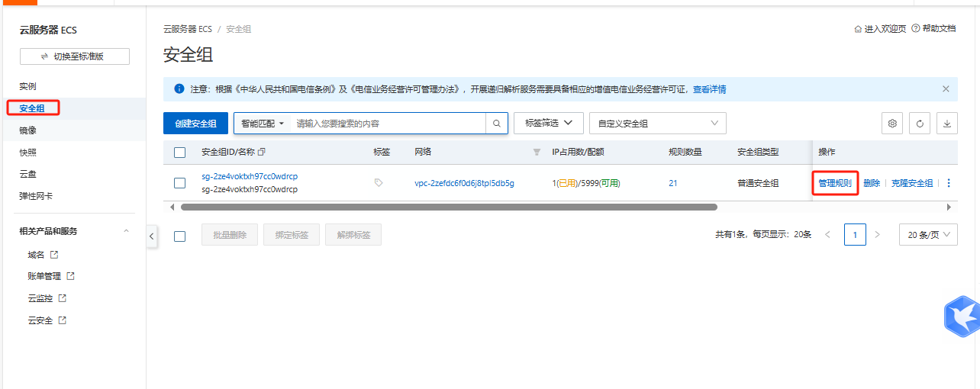Tick the sg-2ze4voktxh97cc0wdrcp row checkbox

click(180, 183)
